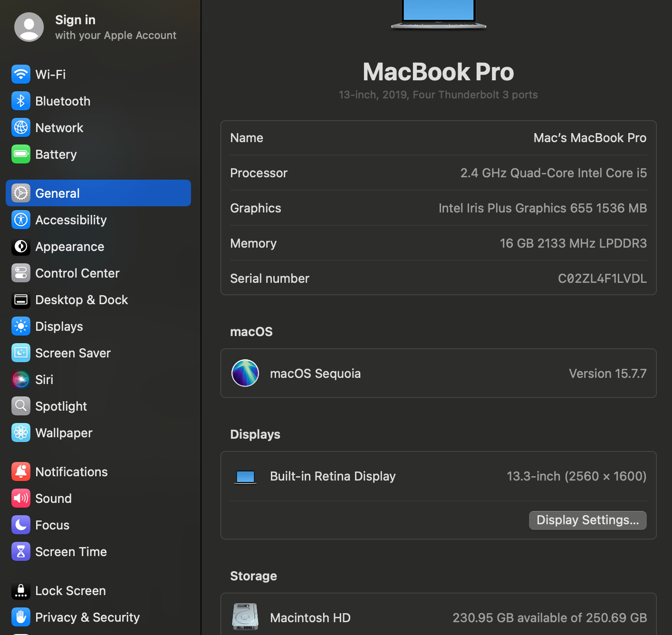This screenshot has height=635, width=672.
Task: Click memory value 16 GB 2133 MHz LPDDR3
Action: 573,243
